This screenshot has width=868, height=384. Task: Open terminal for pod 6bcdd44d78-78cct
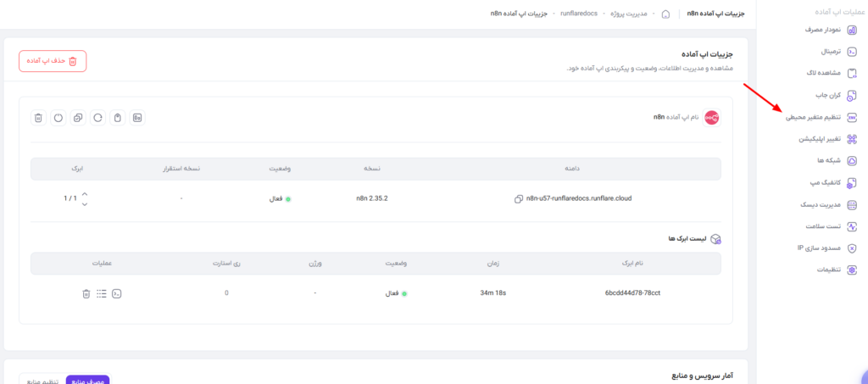pos(117,293)
